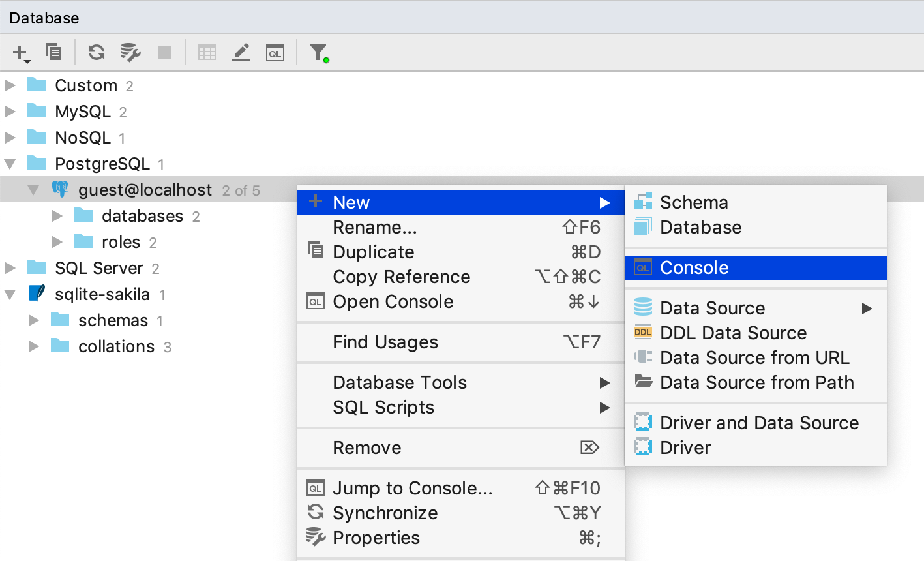This screenshot has width=924, height=561.
Task: Click the Synchronize arrows icon
Action: [x=316, y=512]
